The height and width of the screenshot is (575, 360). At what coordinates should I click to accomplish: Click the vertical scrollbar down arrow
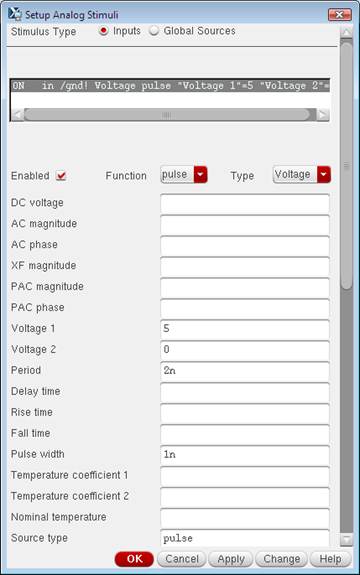346,539
